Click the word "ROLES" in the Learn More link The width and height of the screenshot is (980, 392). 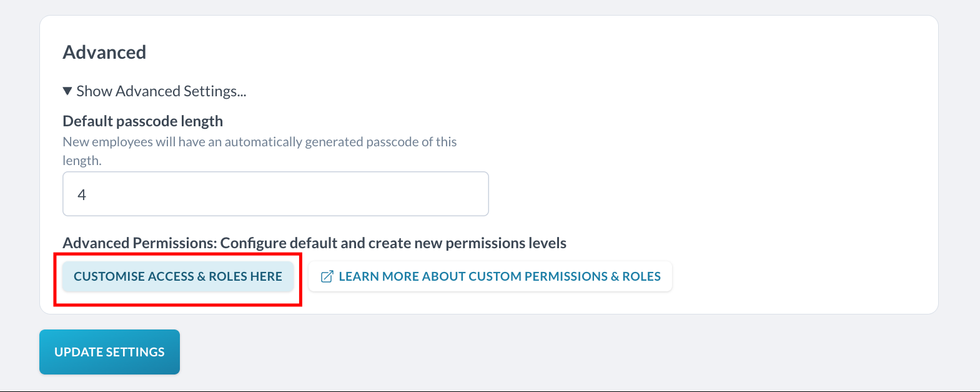[x=641, y=276]
